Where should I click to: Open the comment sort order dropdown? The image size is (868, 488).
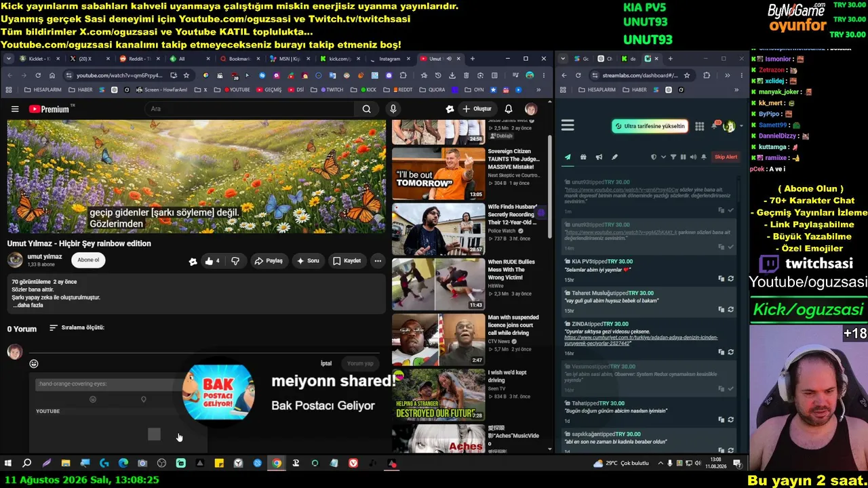(x=77, y=328)
